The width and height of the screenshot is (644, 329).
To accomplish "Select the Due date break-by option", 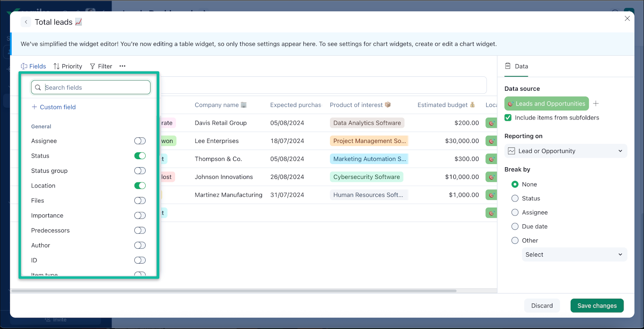I will [515, 227].
